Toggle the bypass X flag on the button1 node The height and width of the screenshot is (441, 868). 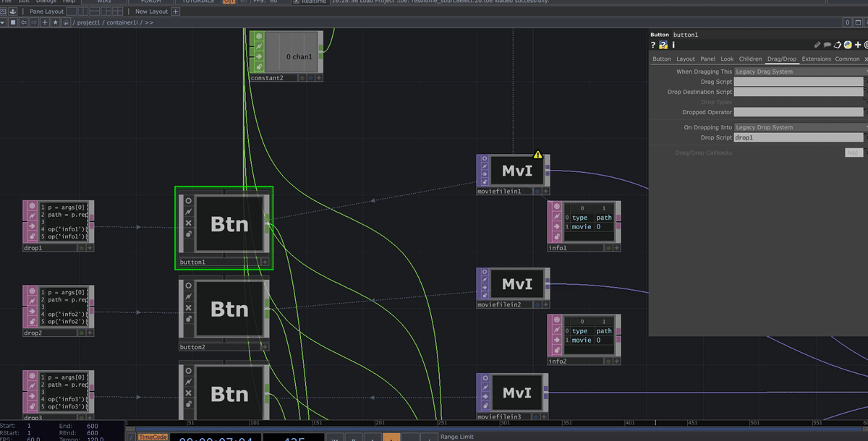(188, 222)
